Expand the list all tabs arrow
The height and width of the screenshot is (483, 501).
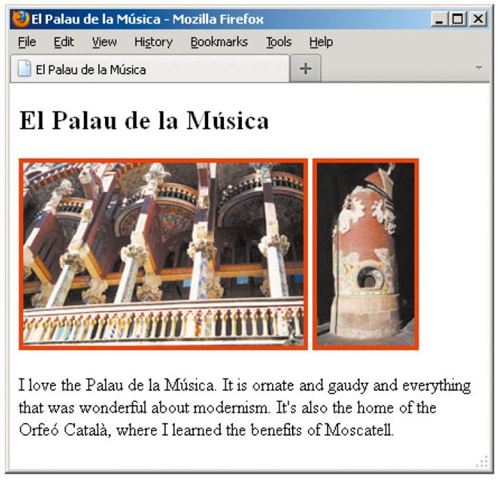point(479,68)
